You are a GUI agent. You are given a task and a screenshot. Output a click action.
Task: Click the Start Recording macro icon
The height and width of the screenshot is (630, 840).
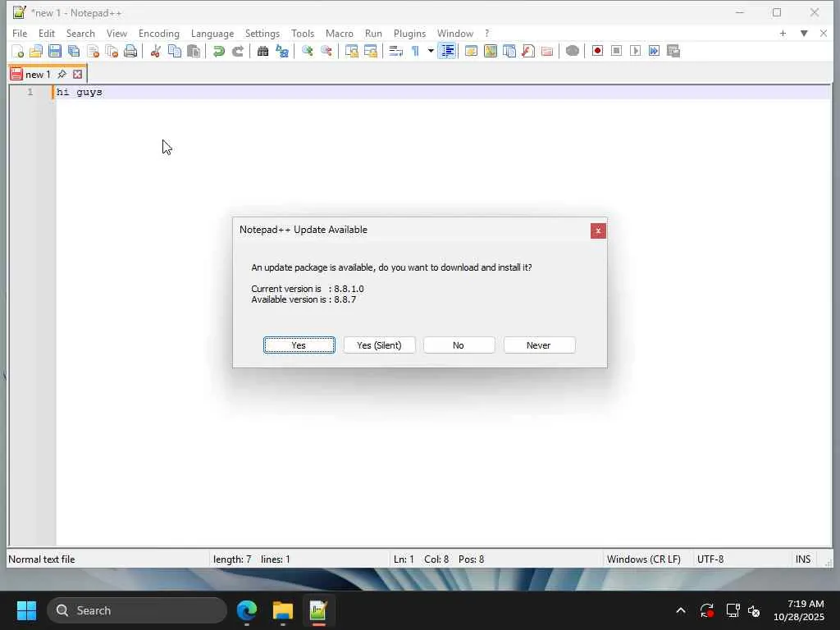[597, 51]
